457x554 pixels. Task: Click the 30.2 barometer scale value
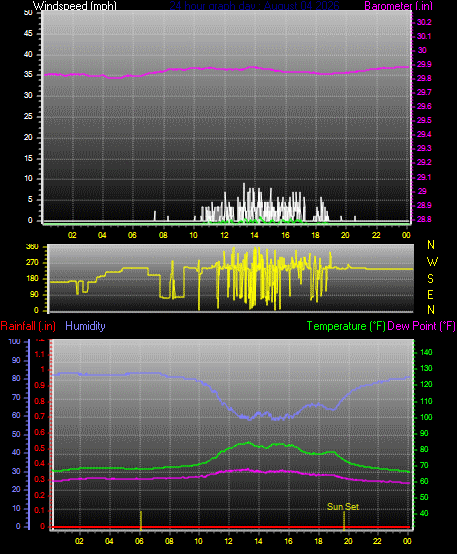(424, 22)
